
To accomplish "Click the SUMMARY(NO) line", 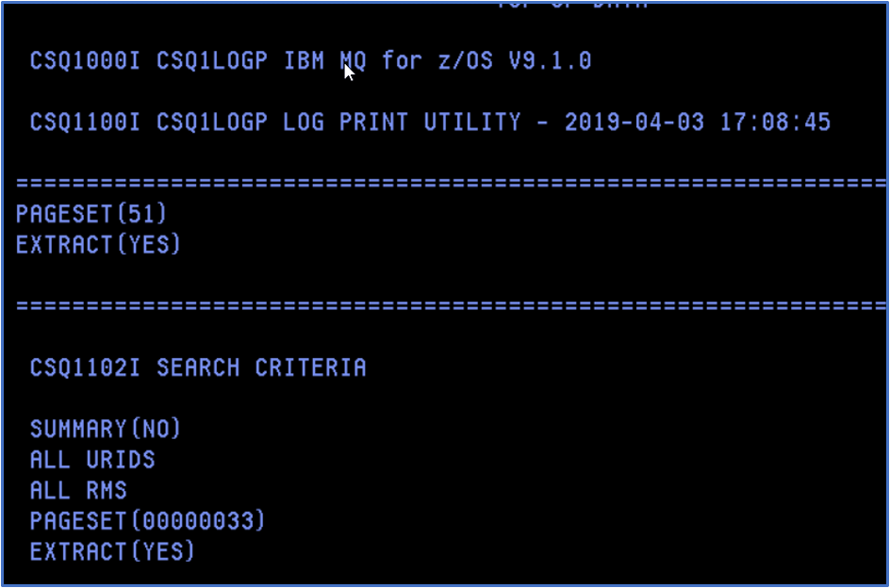I will click(106, 429).
